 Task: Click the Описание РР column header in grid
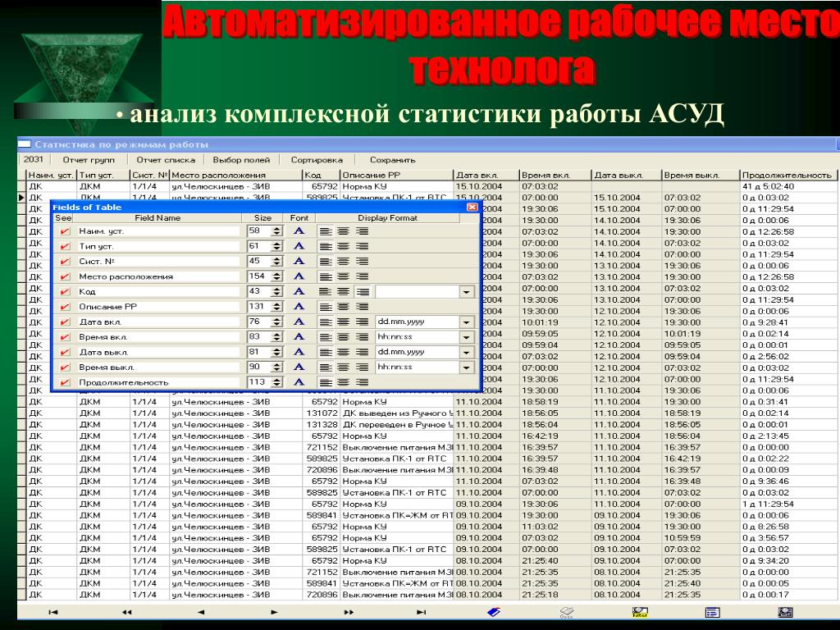tap(396, 175)
